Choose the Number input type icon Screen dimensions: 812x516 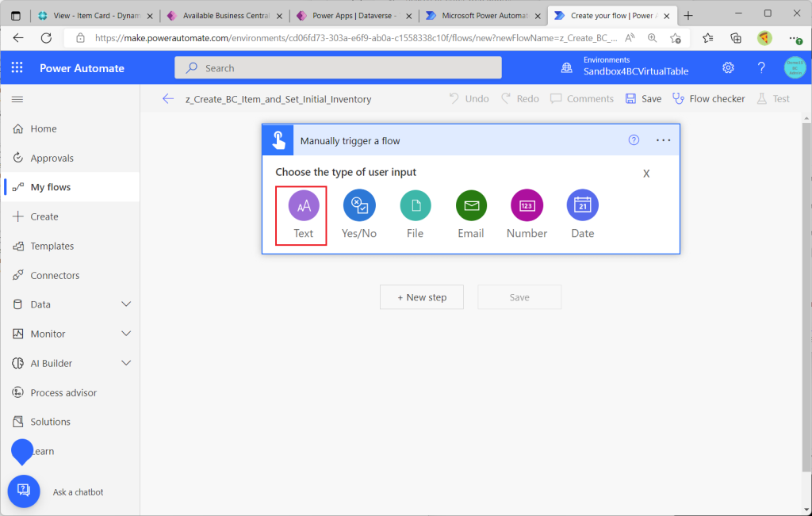[527, 206]
